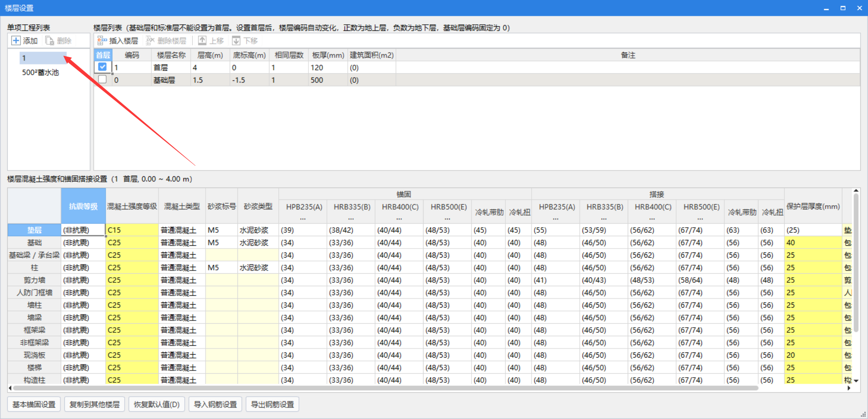Click the anchorage HPB235(A) column header
The width and height of the screenshot is (868, 419).
(x=304, y=211)
